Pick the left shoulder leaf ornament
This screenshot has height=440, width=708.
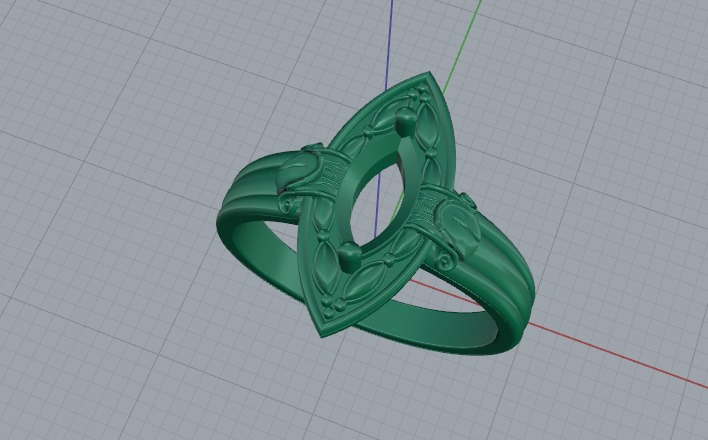300,174
